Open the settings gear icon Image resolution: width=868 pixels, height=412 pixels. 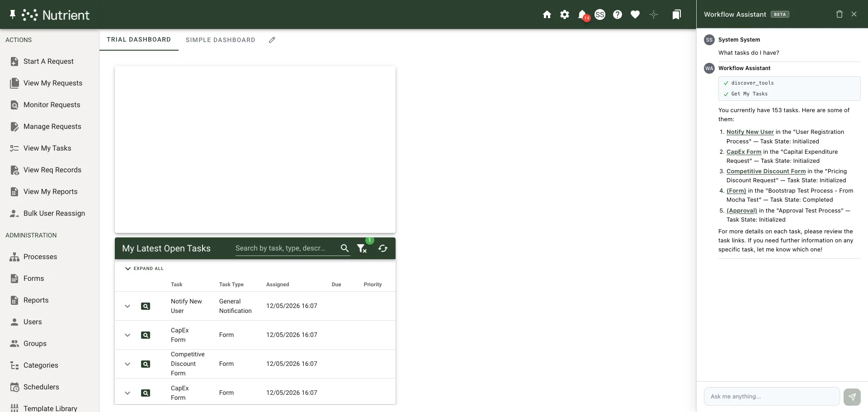(565, 14)
